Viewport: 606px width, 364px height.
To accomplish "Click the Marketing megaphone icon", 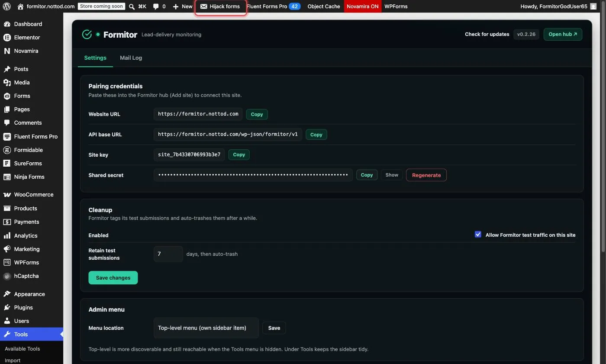I will 7,249.
